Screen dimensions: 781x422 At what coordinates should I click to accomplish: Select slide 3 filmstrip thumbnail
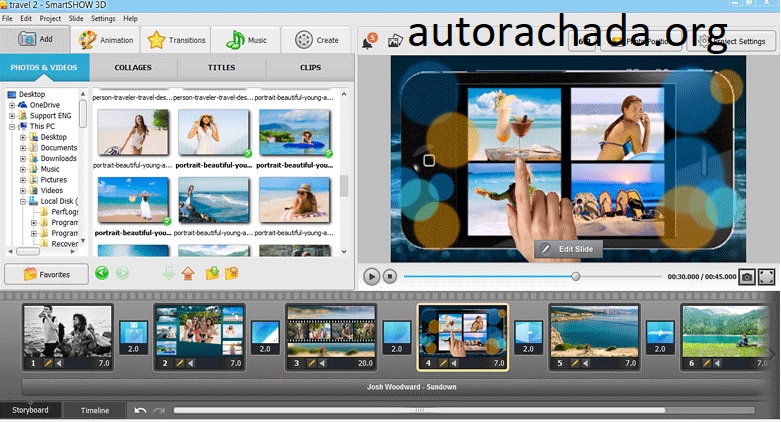331,331
